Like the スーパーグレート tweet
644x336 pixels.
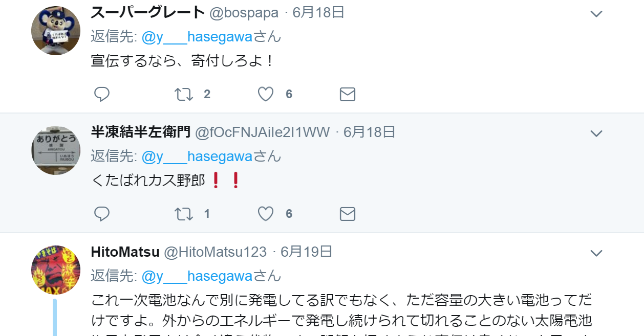266,94
